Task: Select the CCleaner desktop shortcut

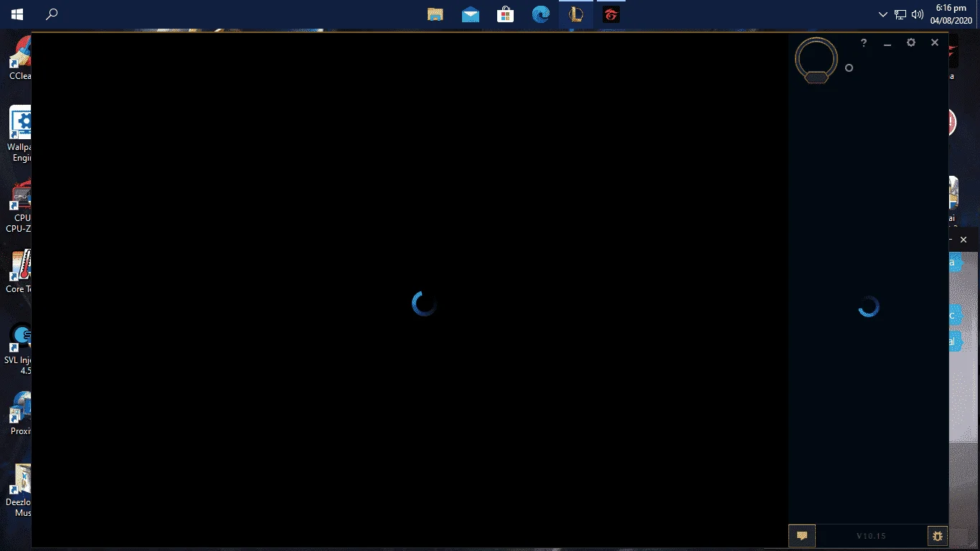Action: pos(20,59)
